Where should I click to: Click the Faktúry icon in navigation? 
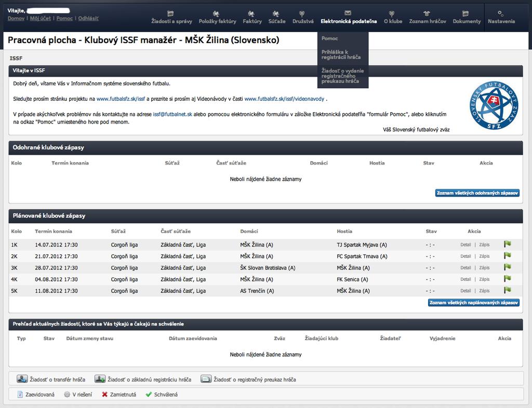click(x=251, y=13)
